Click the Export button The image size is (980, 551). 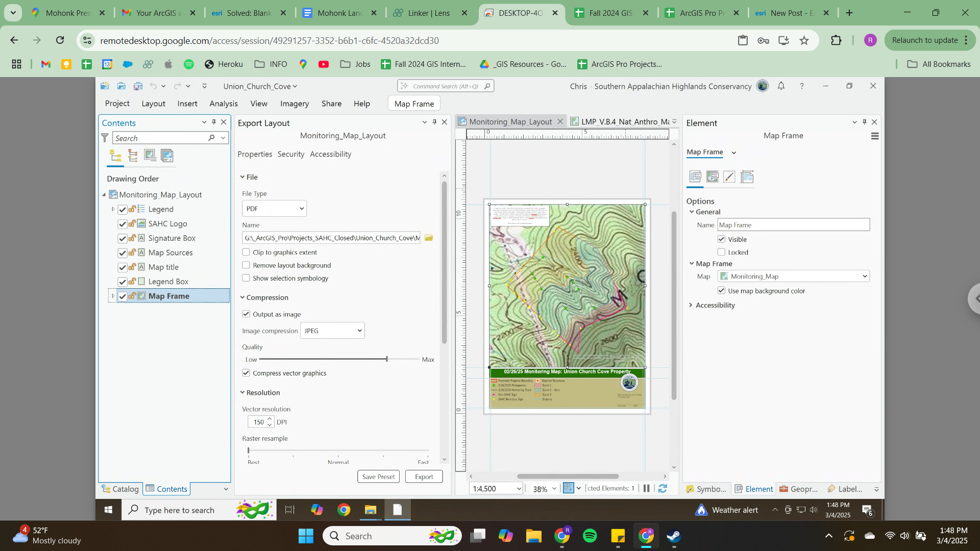pyautogui.click(x=424, y=477)
